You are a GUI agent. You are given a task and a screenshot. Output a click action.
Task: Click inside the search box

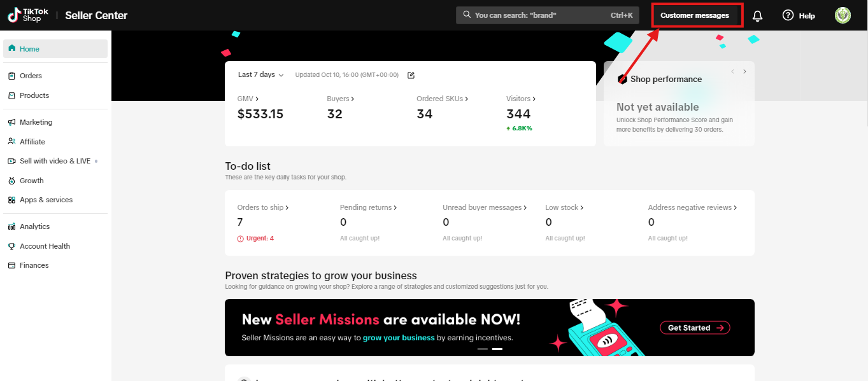(548, 15)
